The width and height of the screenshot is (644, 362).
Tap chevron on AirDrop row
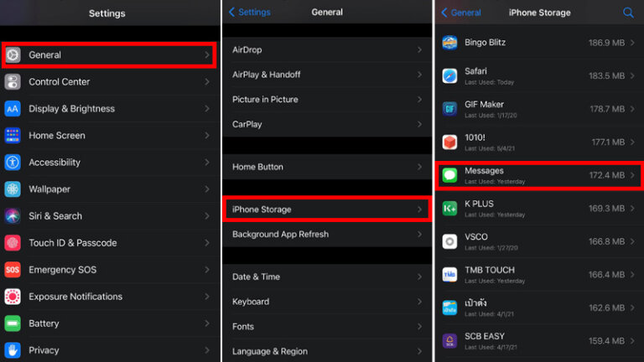pos(419,49)
